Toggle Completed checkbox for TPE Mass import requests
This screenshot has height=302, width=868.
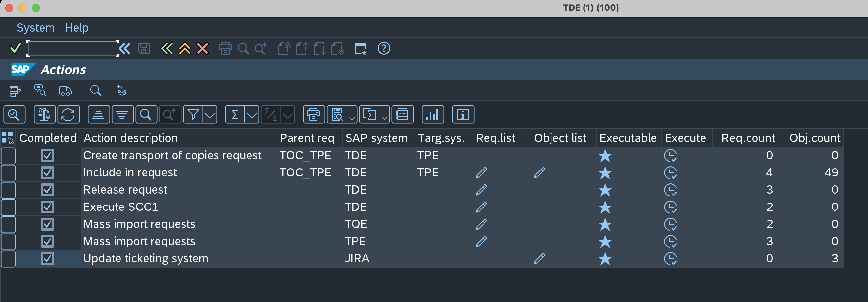[48, 241]
